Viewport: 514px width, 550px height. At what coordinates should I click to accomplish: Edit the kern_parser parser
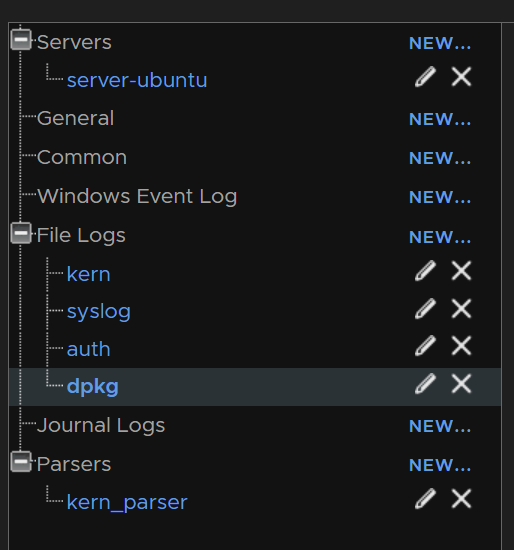coord(425,498)
